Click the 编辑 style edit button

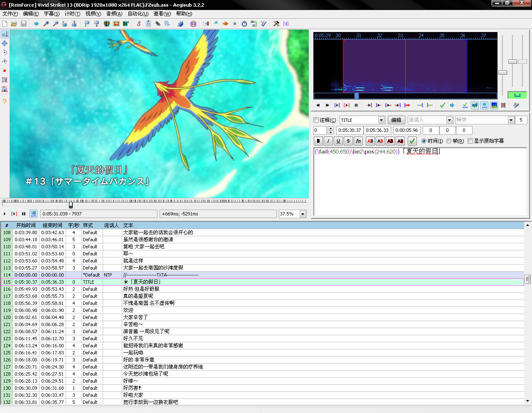pos(397,120)
